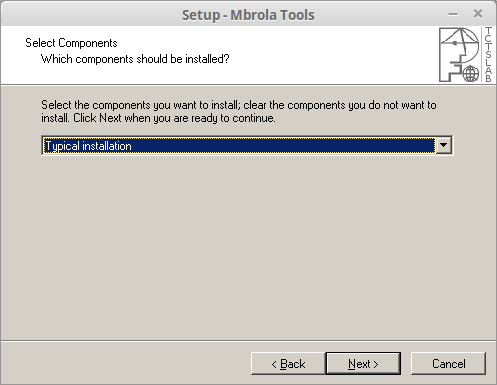Click the separator line above the buttons

coord(248,341)
